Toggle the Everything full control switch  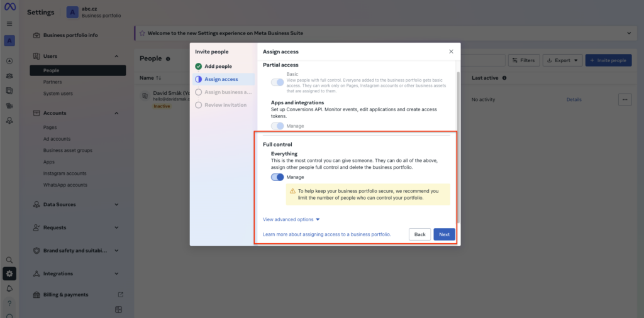pos(277,177)
